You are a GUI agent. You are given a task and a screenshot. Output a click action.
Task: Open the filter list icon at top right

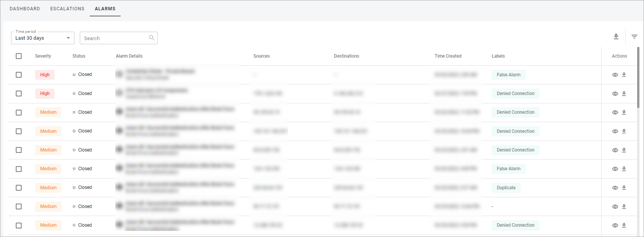634,37
